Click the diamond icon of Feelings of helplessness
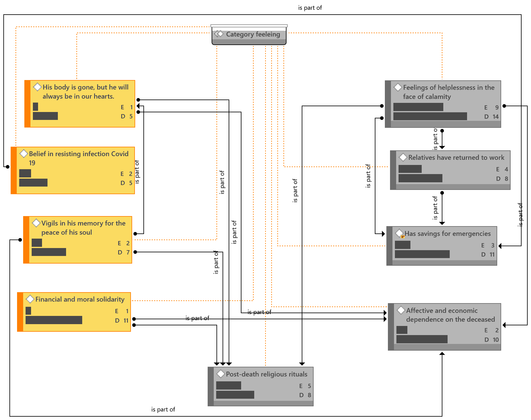Image resolution: width=531 pixels, height=420 pixels. point(398,87)
